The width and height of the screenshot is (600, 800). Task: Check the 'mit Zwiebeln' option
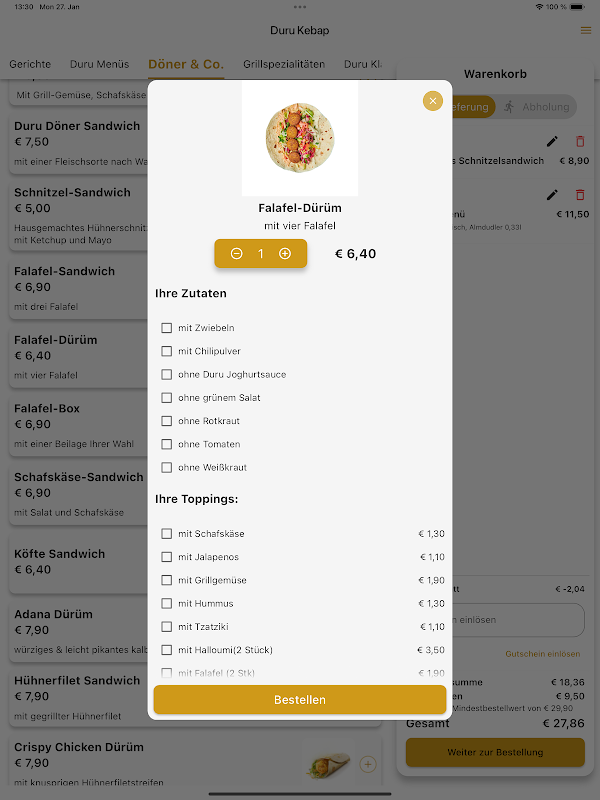[x=166, y=328]
